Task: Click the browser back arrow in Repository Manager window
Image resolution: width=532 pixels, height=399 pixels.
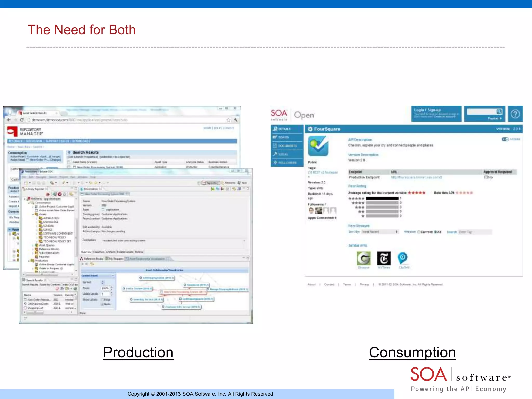Action: (x=9, y=120)
